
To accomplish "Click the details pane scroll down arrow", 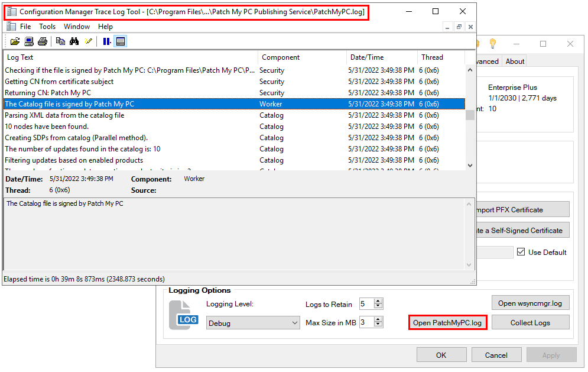I will (x=469, y=264).
